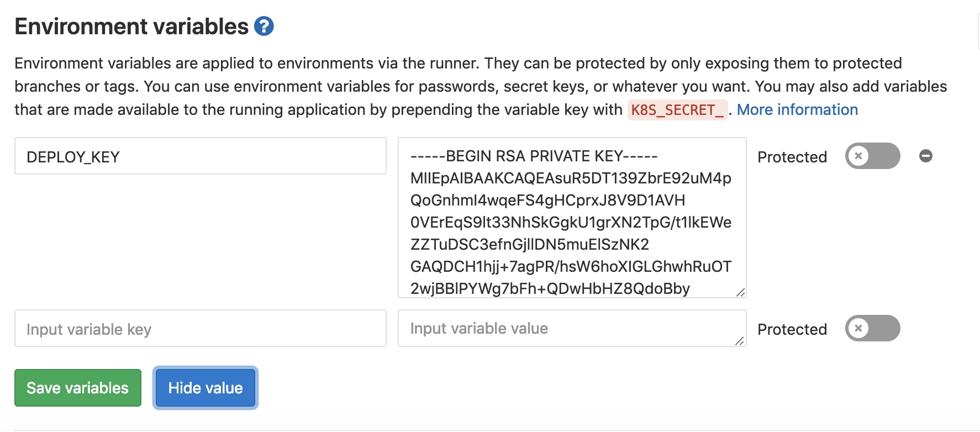
Task: Enable Protected on the empty variable row
Action: (x=872, y=328)
